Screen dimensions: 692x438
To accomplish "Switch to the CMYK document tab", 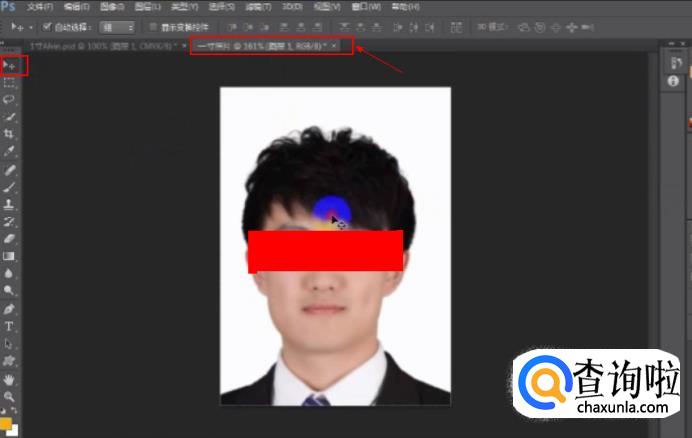I will [x=100, y=46].
